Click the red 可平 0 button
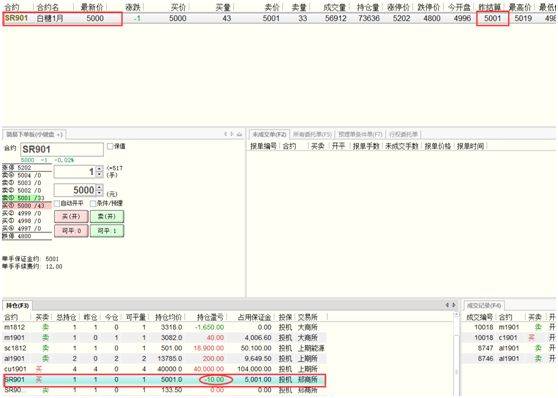Screen dimensions: 558x398 [71, 231]
